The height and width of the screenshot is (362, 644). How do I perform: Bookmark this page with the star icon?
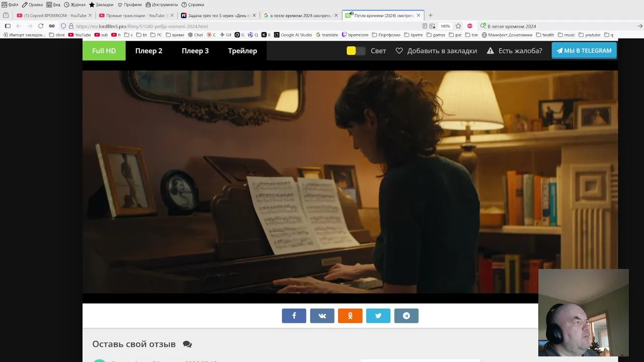(x=458, y=26)
